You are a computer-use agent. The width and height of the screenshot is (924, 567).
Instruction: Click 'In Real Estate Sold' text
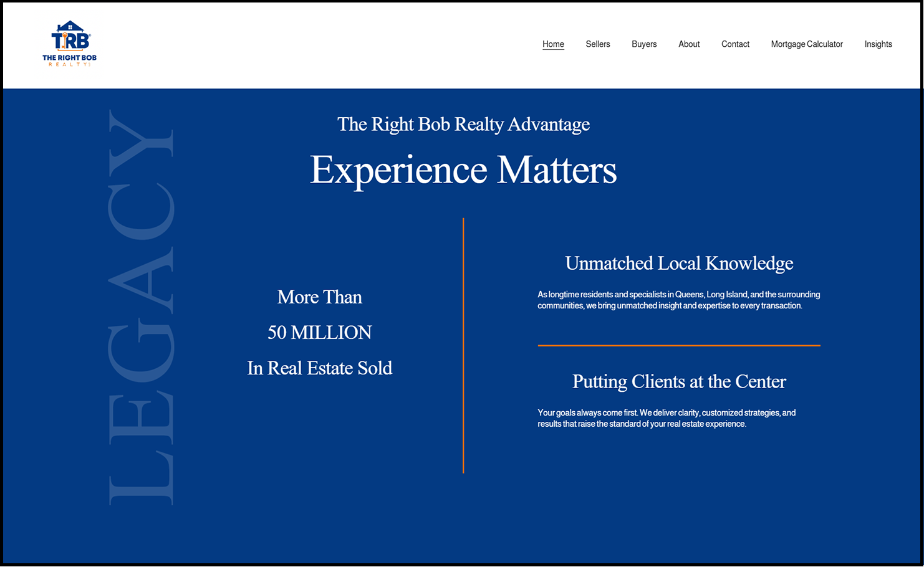320,368
